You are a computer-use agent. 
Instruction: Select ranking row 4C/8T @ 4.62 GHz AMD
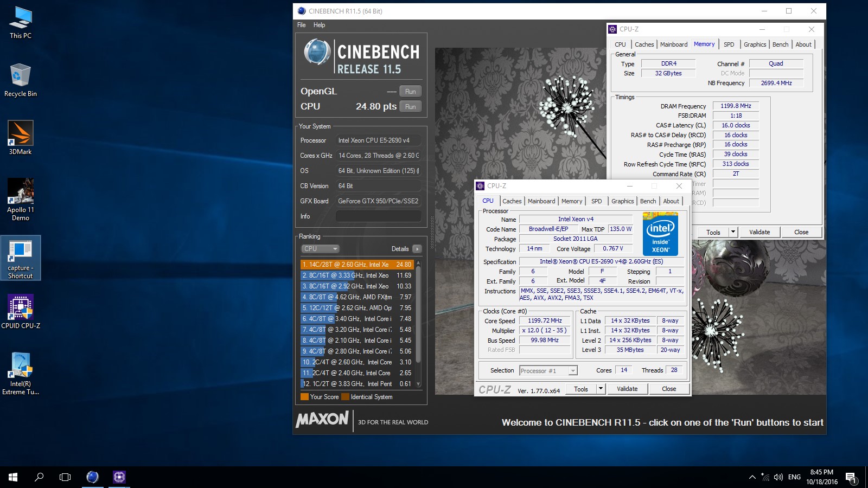coord(358,297)
